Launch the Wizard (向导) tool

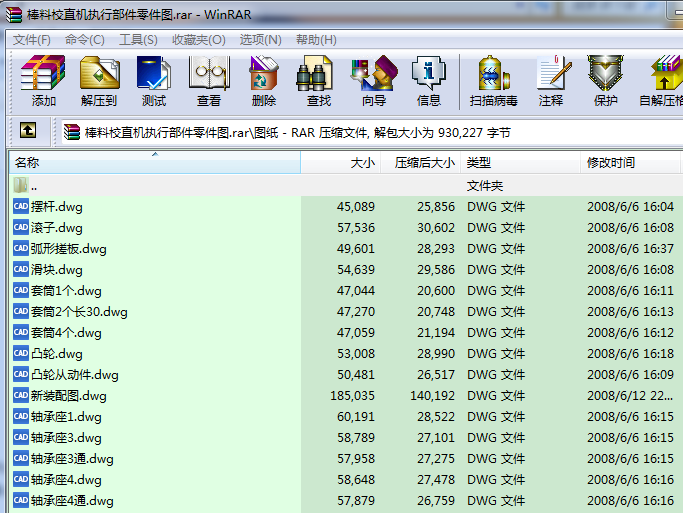point(374,81)
